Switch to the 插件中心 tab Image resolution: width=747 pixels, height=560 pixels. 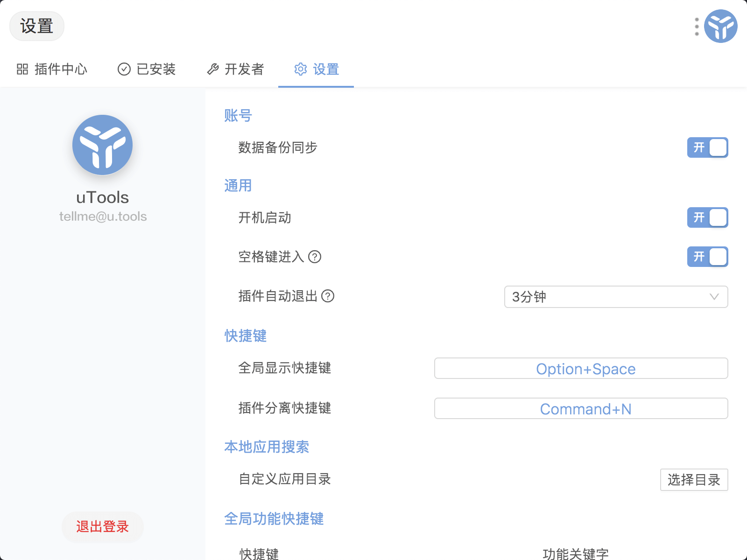coord(61,69)
